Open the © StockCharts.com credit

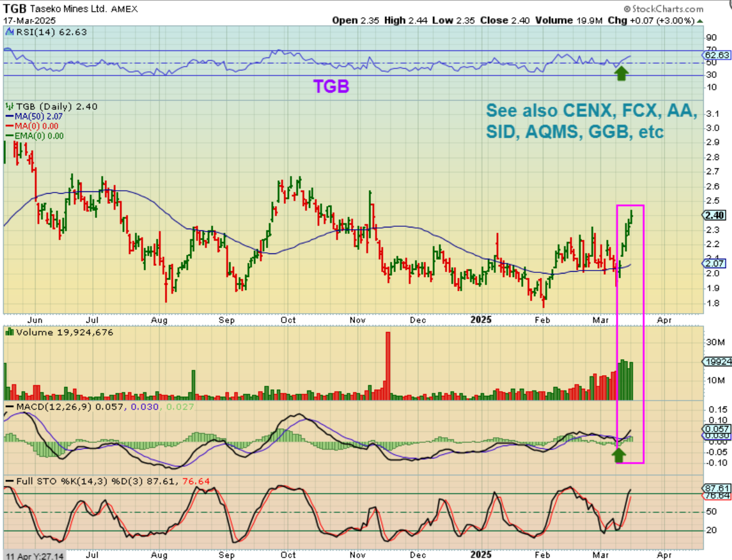663,9
